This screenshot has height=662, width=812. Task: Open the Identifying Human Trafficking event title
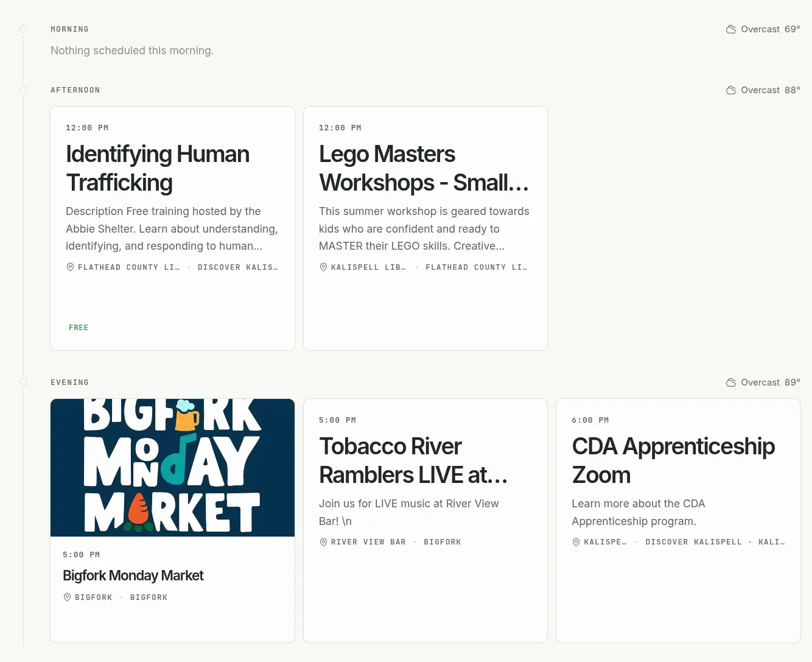[158, 168]
